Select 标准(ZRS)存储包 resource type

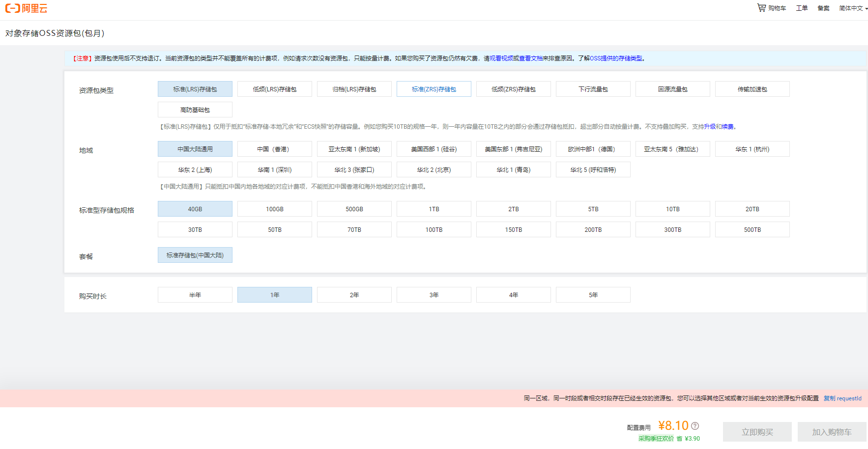coord(434,89)
